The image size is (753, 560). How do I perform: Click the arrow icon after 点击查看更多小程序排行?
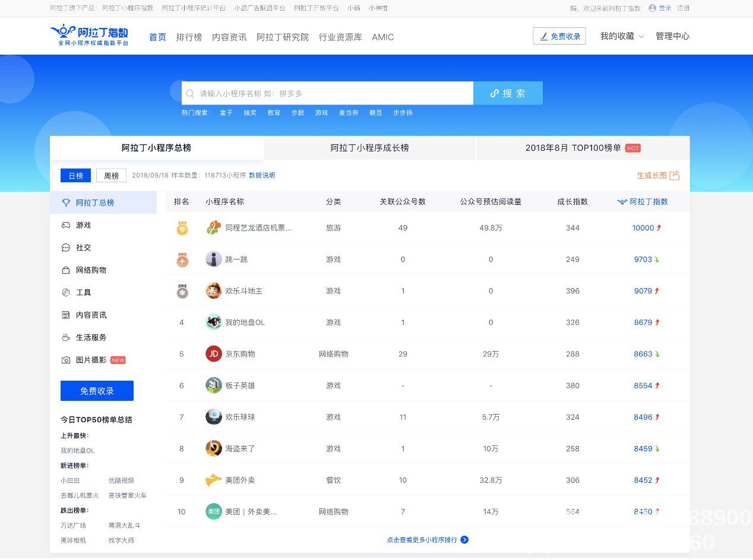[465, 540]
